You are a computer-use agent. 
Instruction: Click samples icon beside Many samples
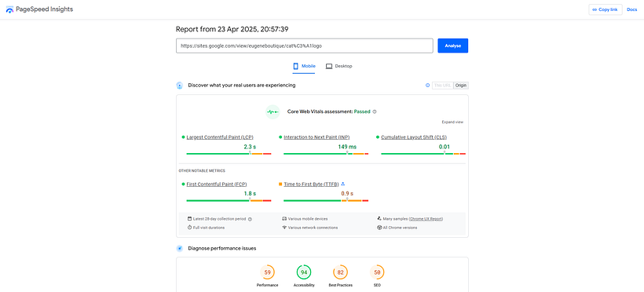point(379,219)
